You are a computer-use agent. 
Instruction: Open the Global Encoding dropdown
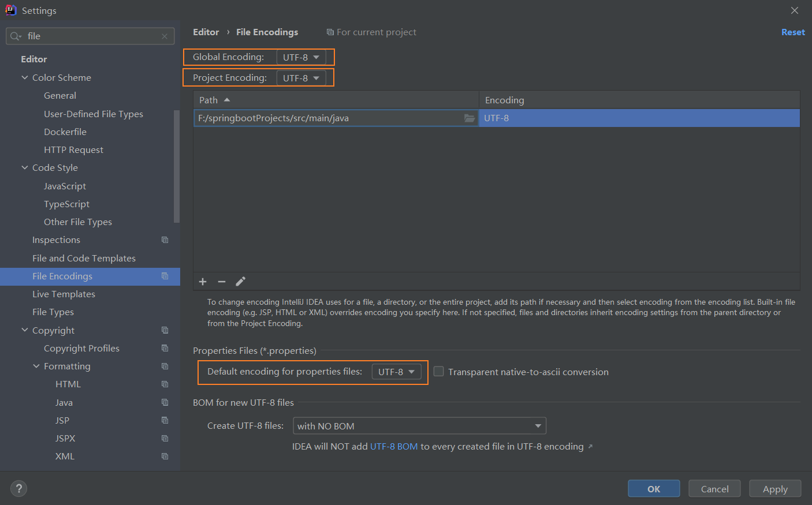point(301,57)
